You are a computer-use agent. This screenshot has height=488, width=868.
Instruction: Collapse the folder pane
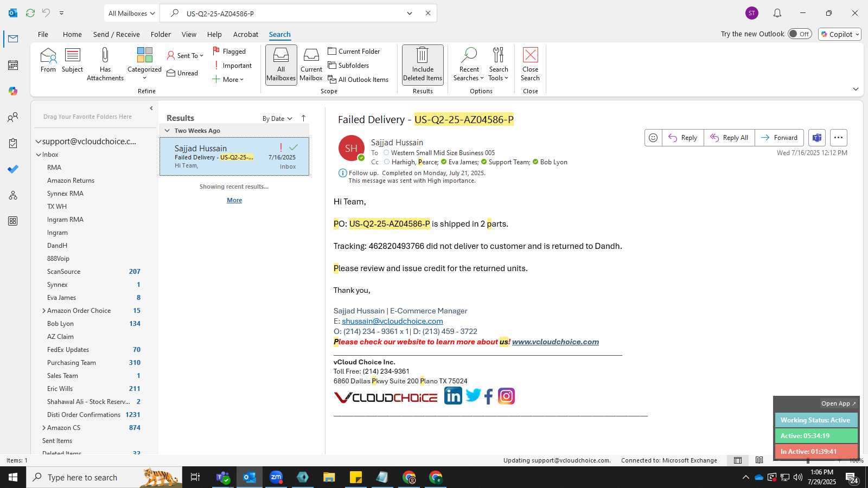pos(151,108)
